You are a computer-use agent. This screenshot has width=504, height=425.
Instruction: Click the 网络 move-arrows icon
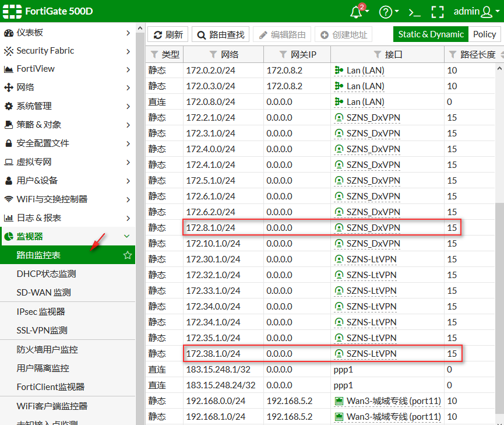(x=9, y=87)
